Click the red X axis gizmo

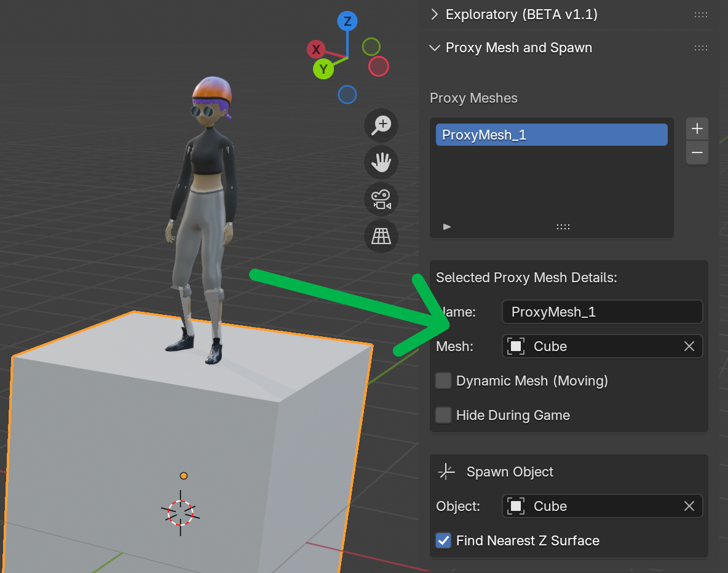[x=316, y=50]
